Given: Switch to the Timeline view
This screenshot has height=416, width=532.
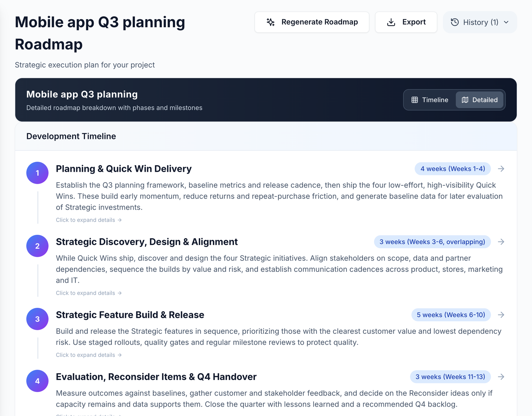Looking at the screenshot, I should click(430, 100).
